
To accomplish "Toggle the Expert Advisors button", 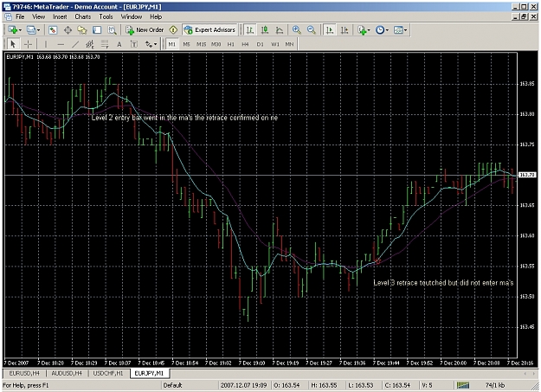I will pyautogui.click(x=209, y=30).
